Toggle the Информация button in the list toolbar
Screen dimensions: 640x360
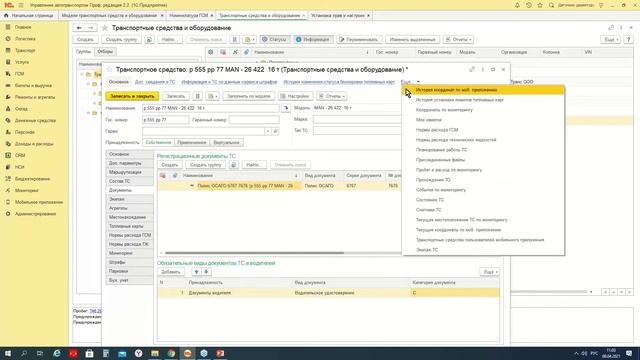tap(313, 40)
